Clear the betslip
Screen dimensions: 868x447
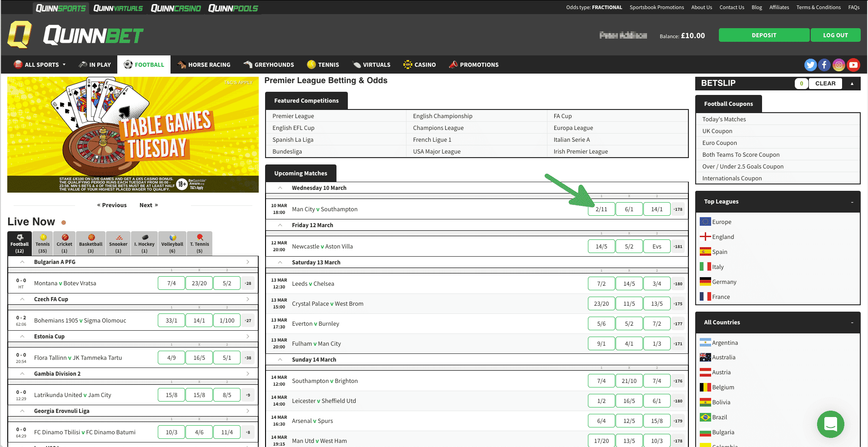point(825,84)
